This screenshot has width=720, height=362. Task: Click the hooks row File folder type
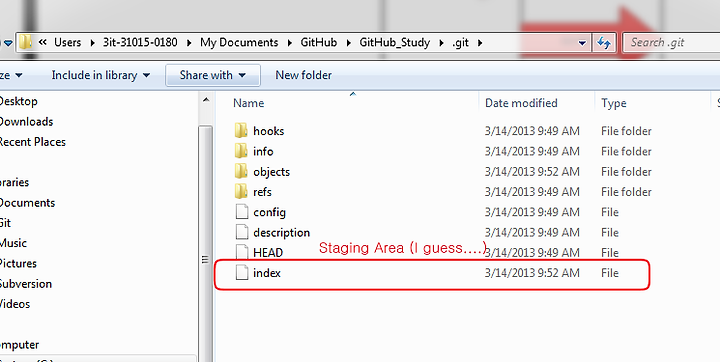tap(626, 131)
